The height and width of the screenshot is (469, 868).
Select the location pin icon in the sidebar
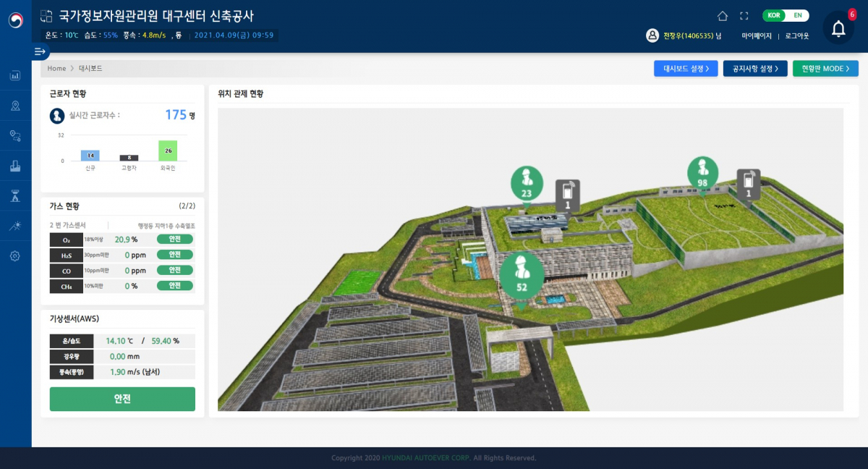pyautogui.click(x=14, y=105)
